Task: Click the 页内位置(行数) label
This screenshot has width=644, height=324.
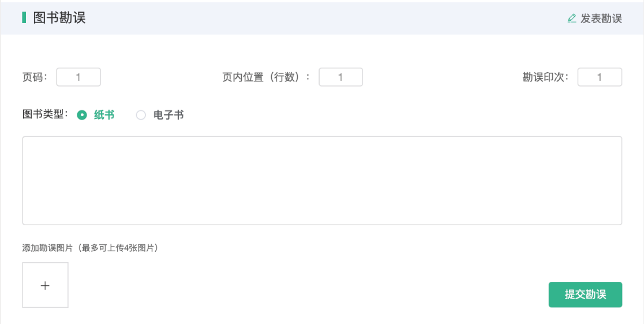Action: click(x=266, y=77)
